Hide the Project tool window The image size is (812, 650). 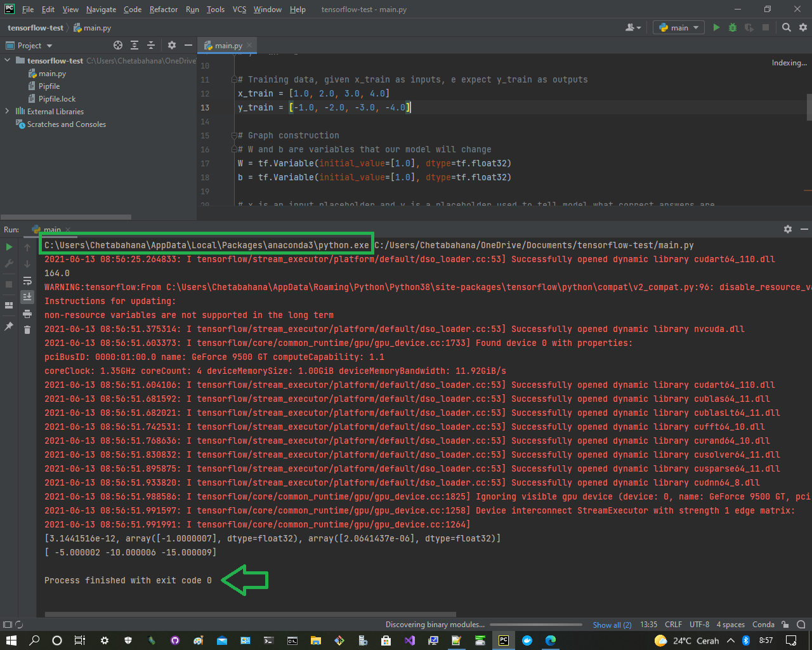pos(188,45)
